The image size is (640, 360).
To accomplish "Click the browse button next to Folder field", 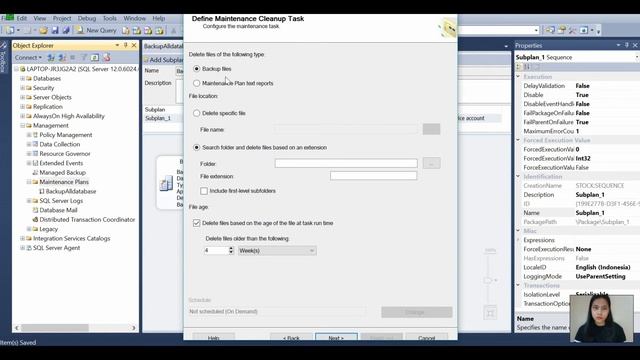I will coord(431,163).
